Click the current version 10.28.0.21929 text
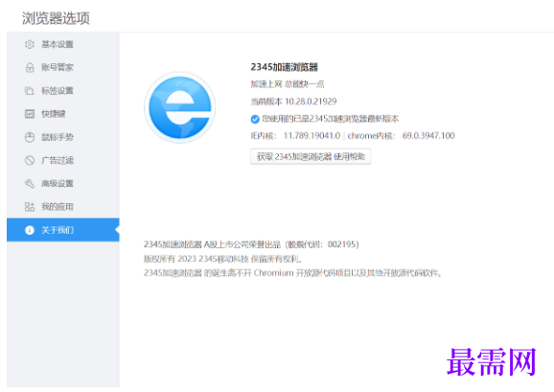 click(293, 102)
